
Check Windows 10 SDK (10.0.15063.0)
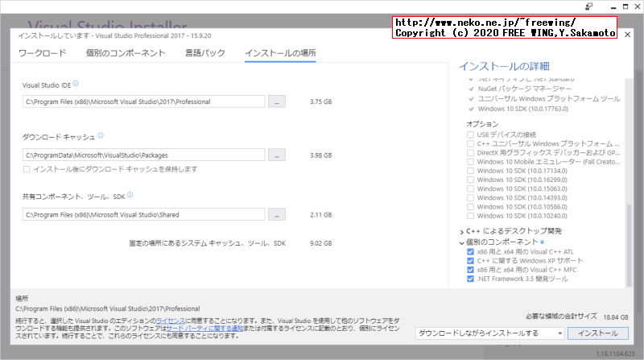coord(470,189)
